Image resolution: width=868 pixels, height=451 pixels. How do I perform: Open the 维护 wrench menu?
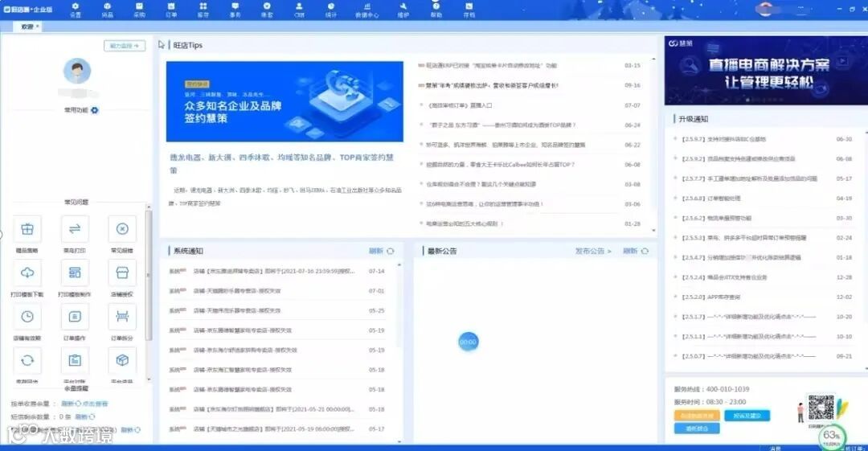click(403, 10)
